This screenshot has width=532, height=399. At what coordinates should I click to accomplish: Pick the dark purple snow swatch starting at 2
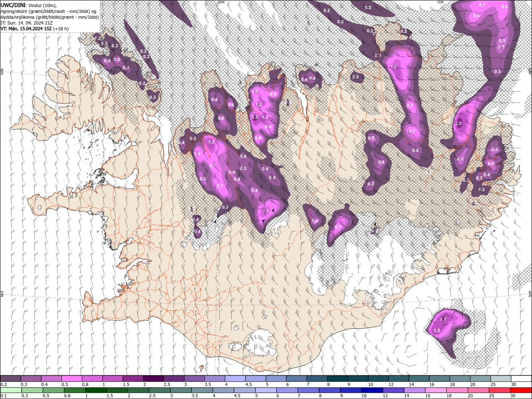pos(153,379)
